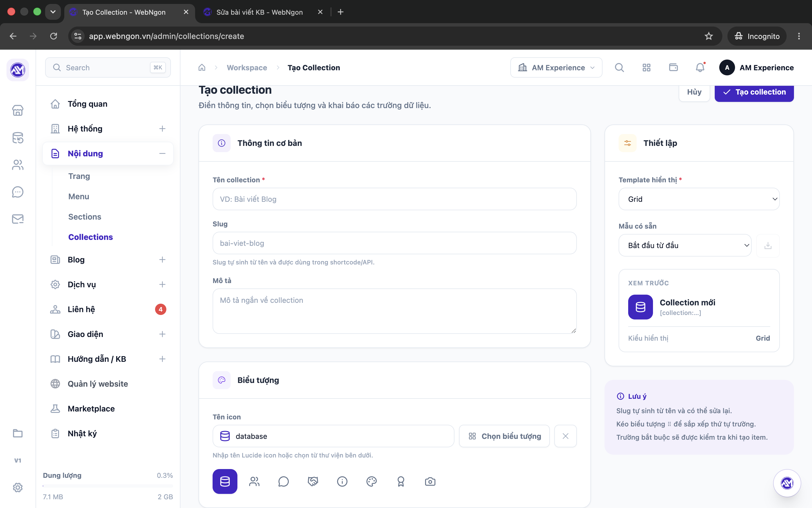Select the info circle icon in the gallery

(342, 481)
